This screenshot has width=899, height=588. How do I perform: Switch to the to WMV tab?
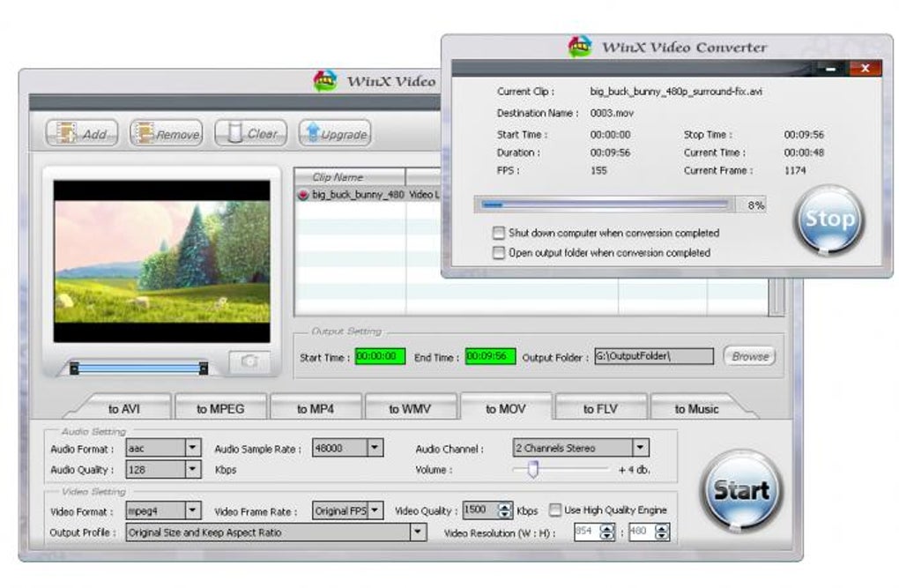(x=410, y=408)
